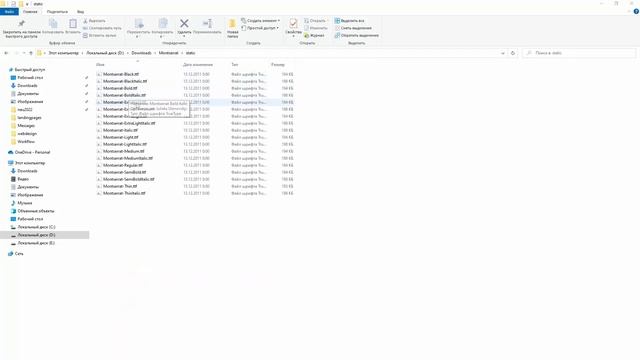Select file Montserrat-SemiBold.ttf
640x360 pixels.
coord(124,172)
